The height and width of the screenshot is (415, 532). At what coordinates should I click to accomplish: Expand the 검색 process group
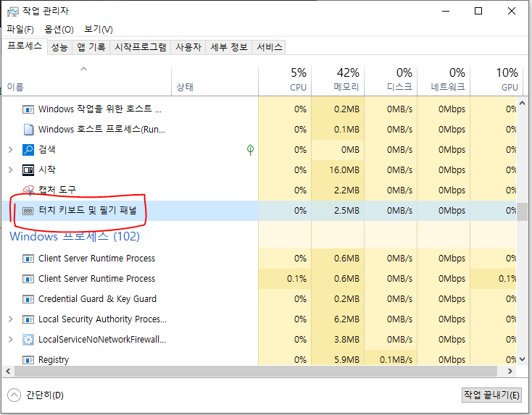coord(11,149)
